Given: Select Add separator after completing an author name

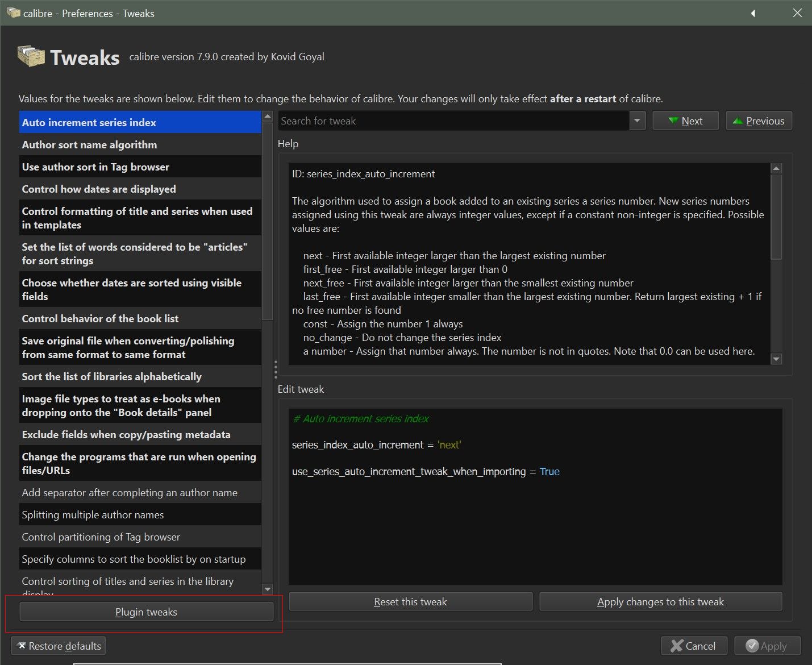Looking at the screenshot, I should coord(140,492).
